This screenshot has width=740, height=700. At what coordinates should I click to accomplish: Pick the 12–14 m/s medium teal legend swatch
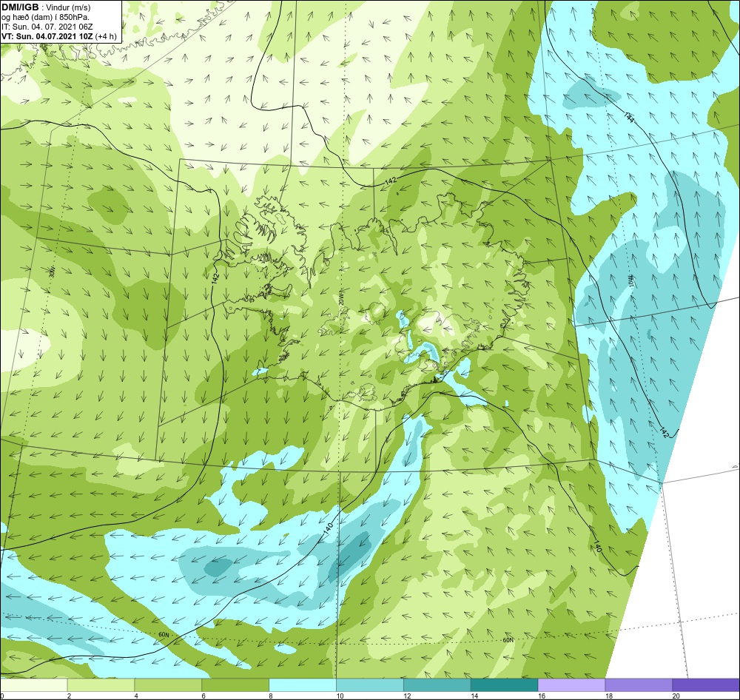pyautogui.click(x=437, y=684)
